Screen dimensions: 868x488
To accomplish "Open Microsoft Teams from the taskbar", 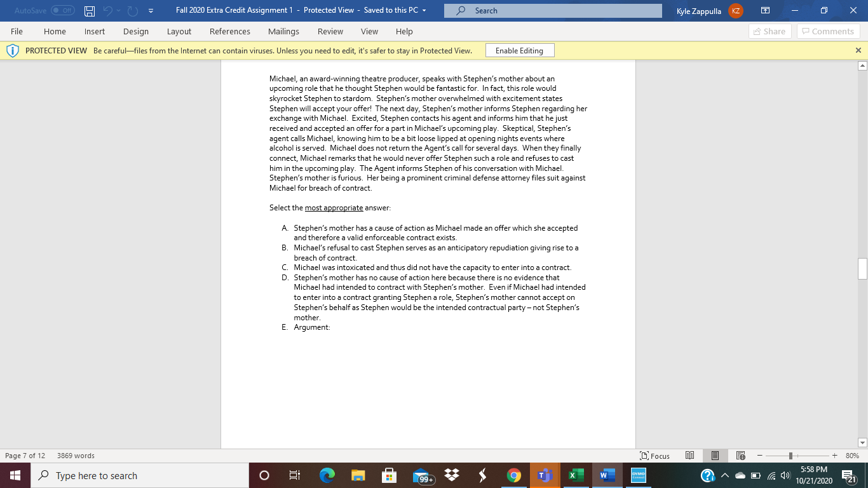I will (545, 475).
